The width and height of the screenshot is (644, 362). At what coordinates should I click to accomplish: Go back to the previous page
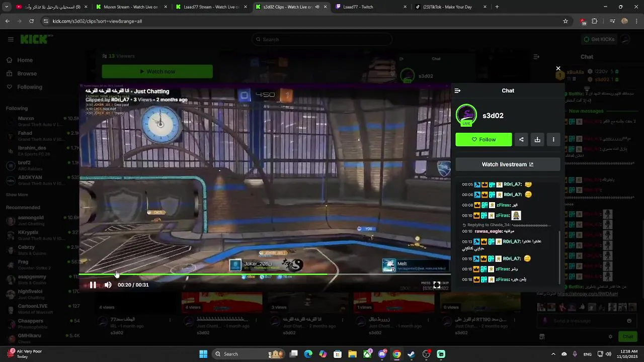tap(7, 21)
